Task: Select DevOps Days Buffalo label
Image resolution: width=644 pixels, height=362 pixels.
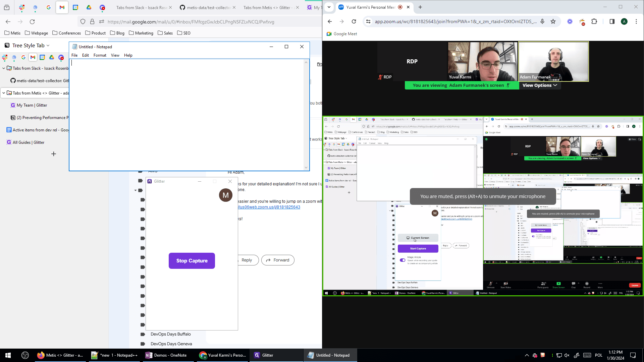Action: pos(170,334)
